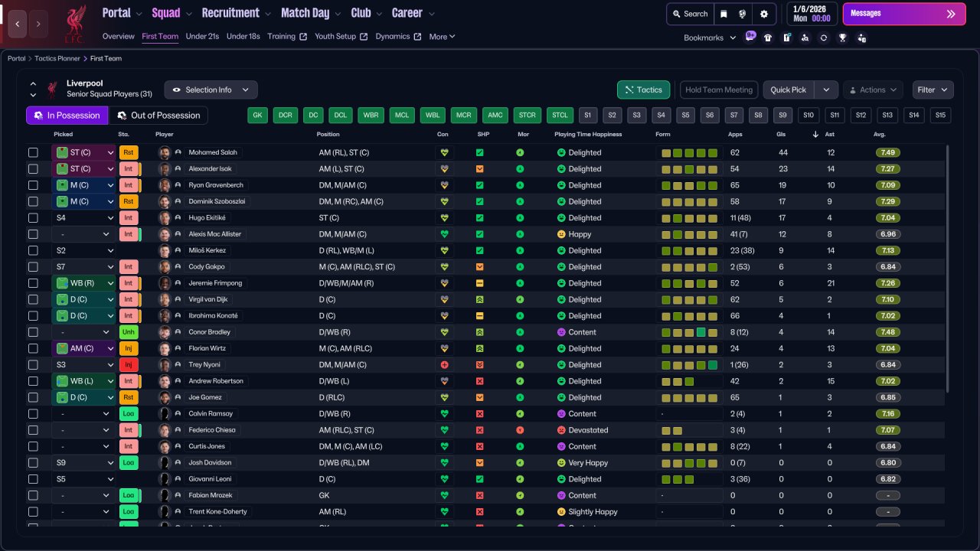This screenshot has height=551, width=980.
Task: Tick the checkbox for Virgil van Dijk
Action: pos(33,299)
